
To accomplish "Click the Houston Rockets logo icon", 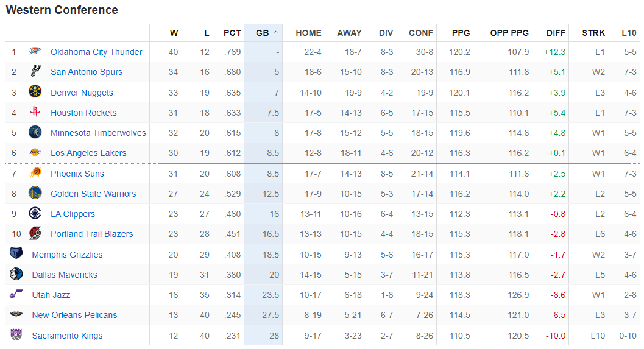I will click(x=35, y=112).
